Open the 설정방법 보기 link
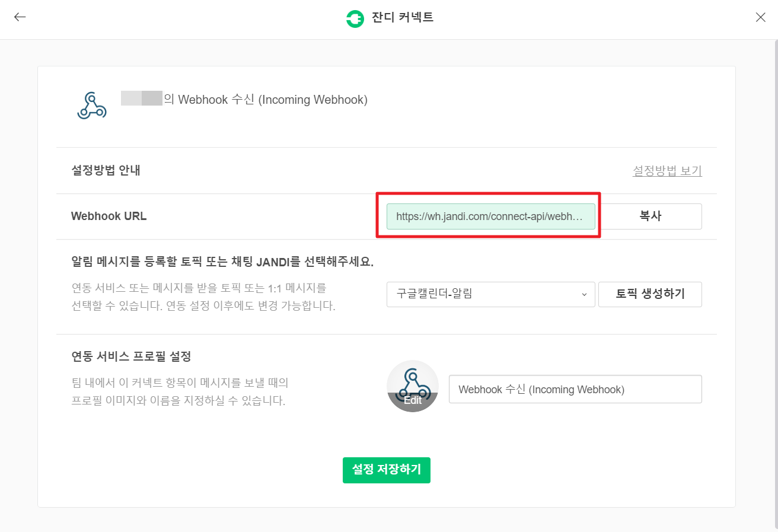 [667, 171]
